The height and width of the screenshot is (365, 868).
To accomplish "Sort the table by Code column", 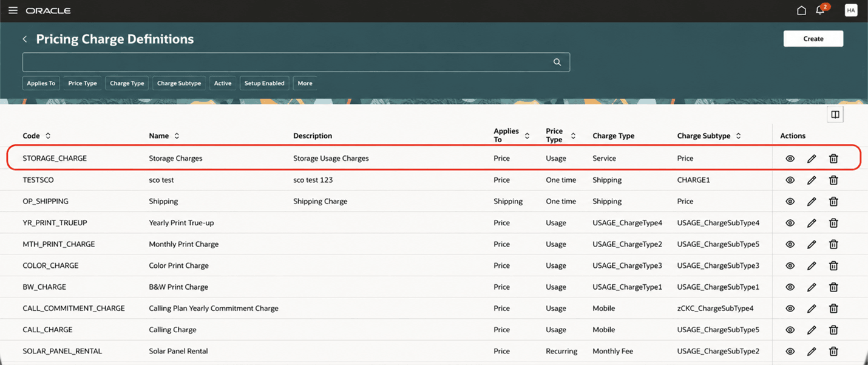I will tap(48, 136).
